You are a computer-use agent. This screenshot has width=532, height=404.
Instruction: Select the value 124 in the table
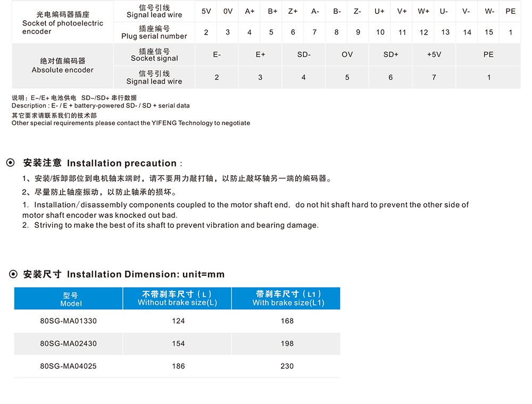coord(178,321)
